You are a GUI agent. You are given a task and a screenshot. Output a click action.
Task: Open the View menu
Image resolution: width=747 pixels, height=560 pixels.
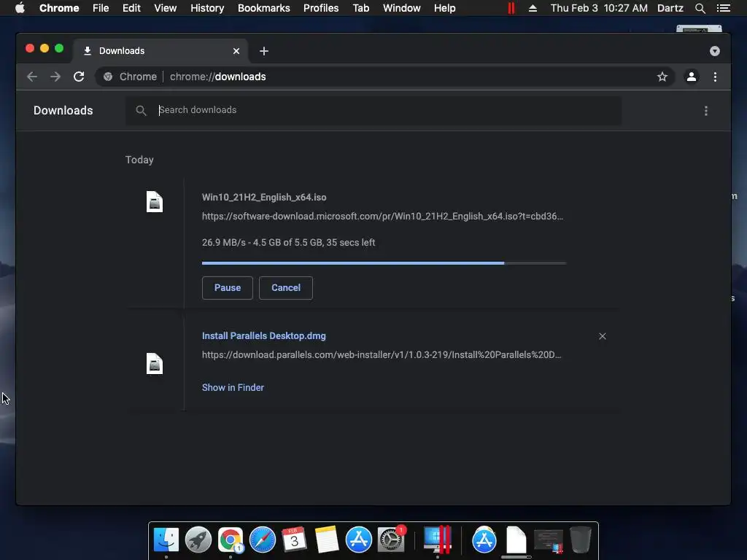(x=166, y=8)
